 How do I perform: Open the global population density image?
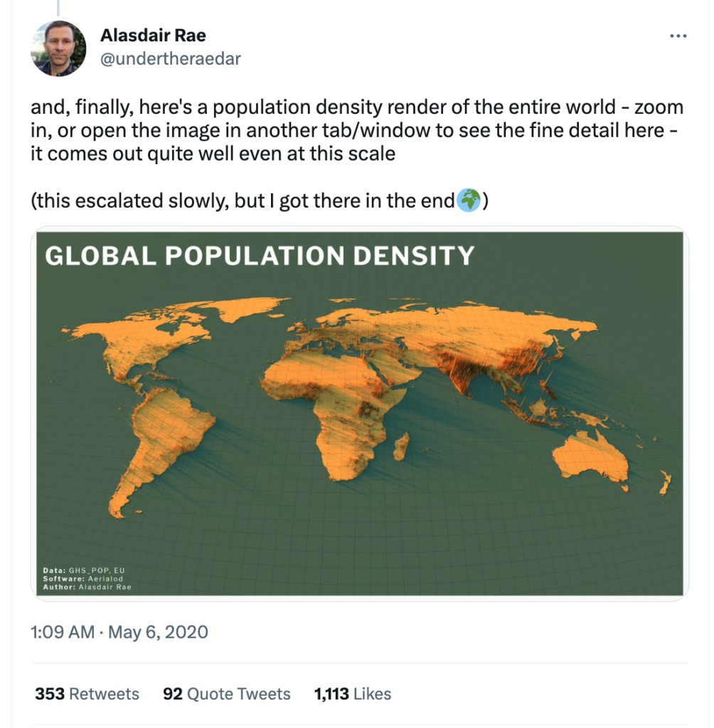click(359, 412)
